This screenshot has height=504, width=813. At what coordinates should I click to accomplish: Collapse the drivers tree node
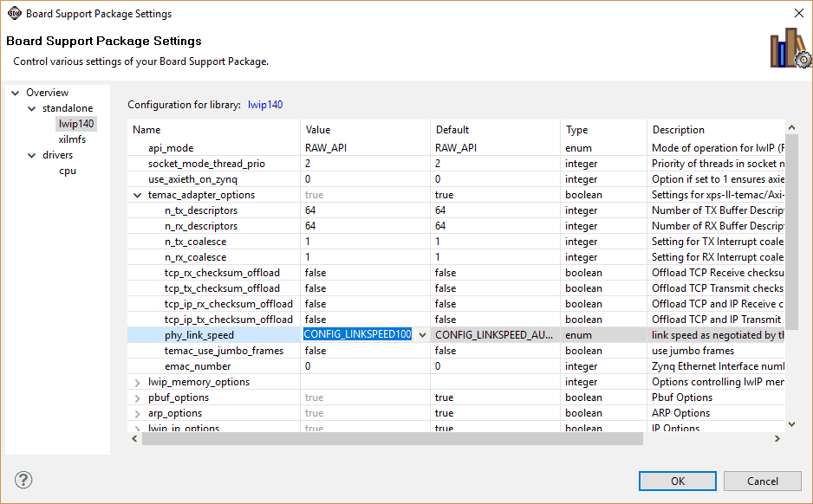coord(32,155)
